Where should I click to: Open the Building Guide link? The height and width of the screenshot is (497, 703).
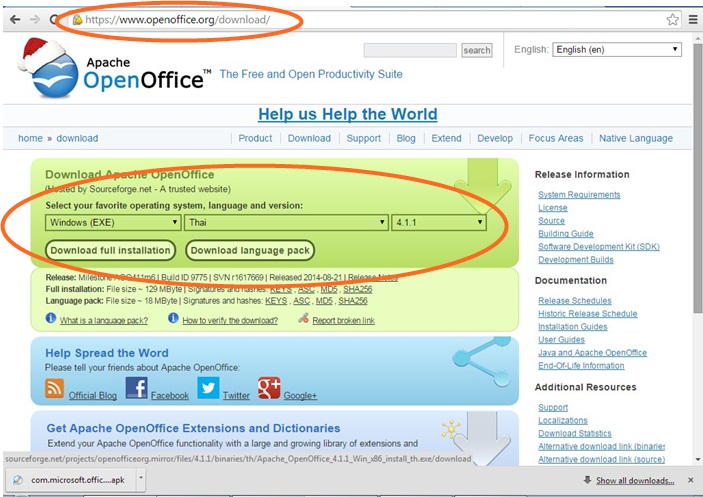pos(566,233)
